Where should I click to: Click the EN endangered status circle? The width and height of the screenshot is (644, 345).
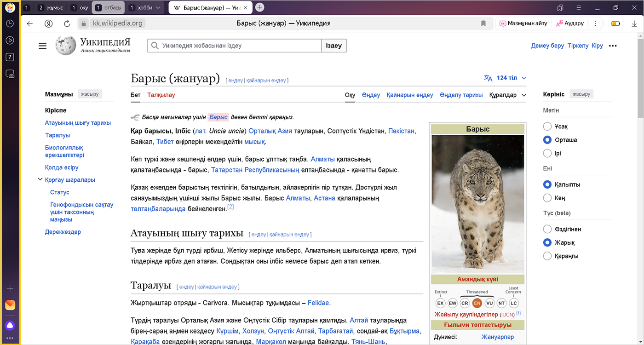[x=477, y=303]
